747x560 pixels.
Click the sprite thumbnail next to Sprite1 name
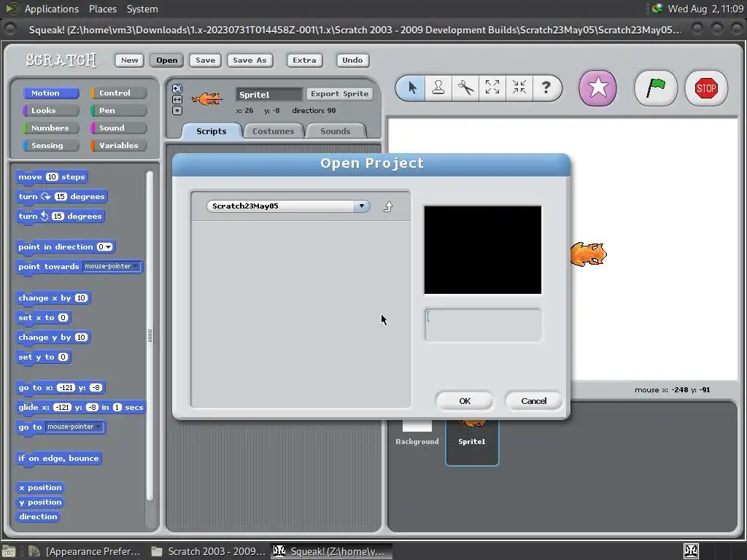206,98
